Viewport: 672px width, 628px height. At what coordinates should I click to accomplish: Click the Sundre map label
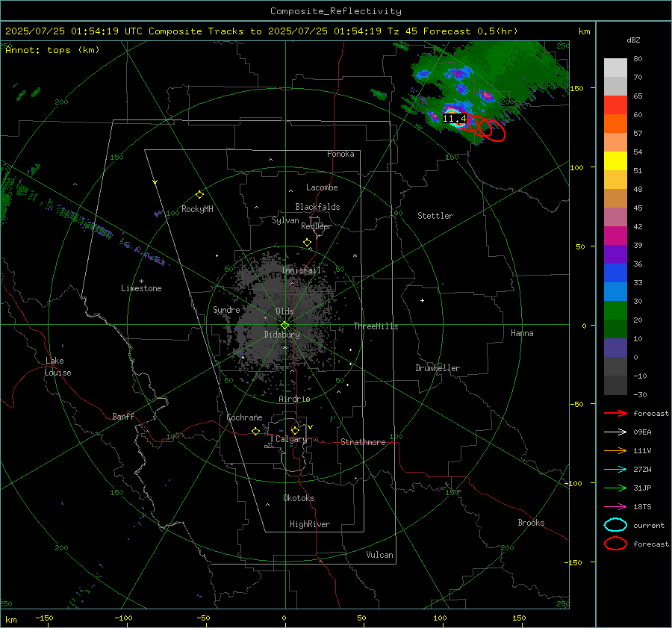coord(227,309)
